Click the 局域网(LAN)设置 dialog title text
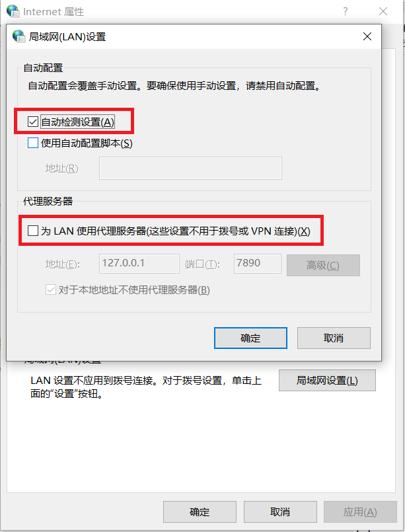 [67, 36]
